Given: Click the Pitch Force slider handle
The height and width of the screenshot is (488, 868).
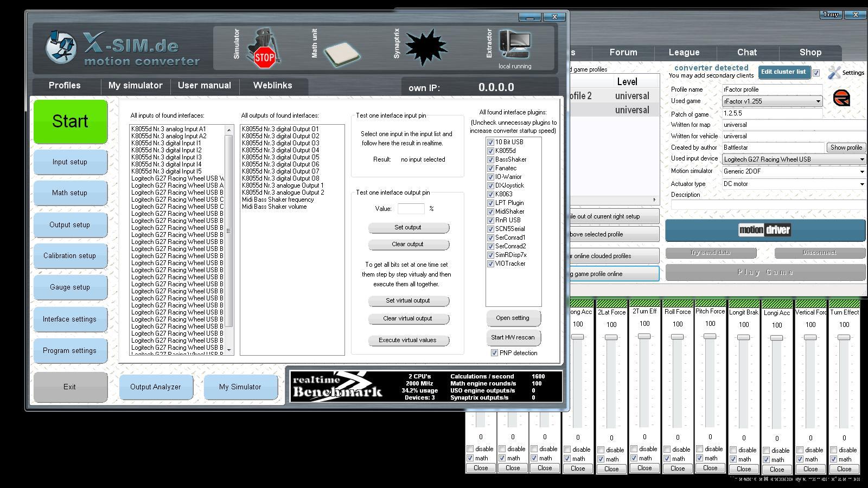Looking at the screenshot, I should (710, 337).
